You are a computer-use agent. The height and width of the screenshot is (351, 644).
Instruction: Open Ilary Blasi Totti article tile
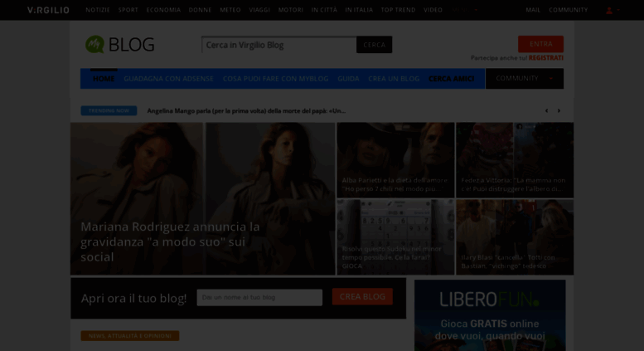[x=515, y=237]
